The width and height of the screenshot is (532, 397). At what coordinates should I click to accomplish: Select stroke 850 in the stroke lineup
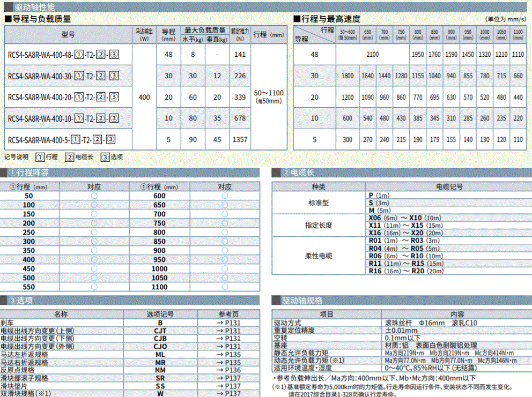tap(159, 242)
